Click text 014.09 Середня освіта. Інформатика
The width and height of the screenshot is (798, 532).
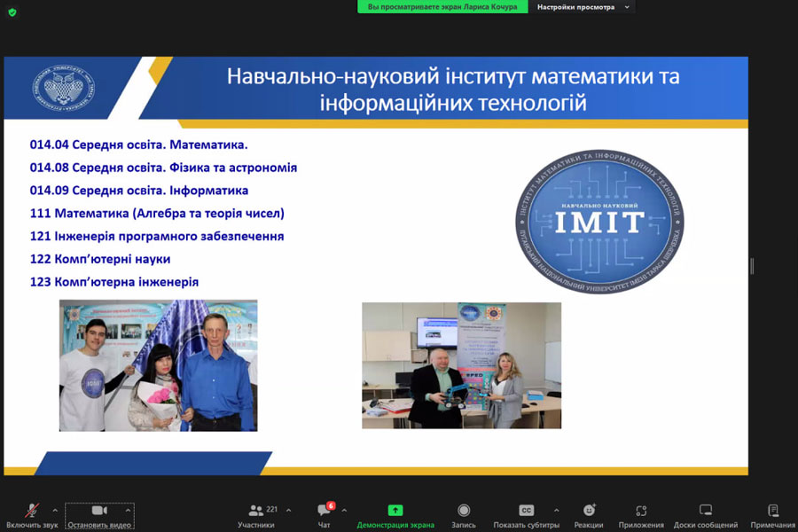(x=139, y=191)
